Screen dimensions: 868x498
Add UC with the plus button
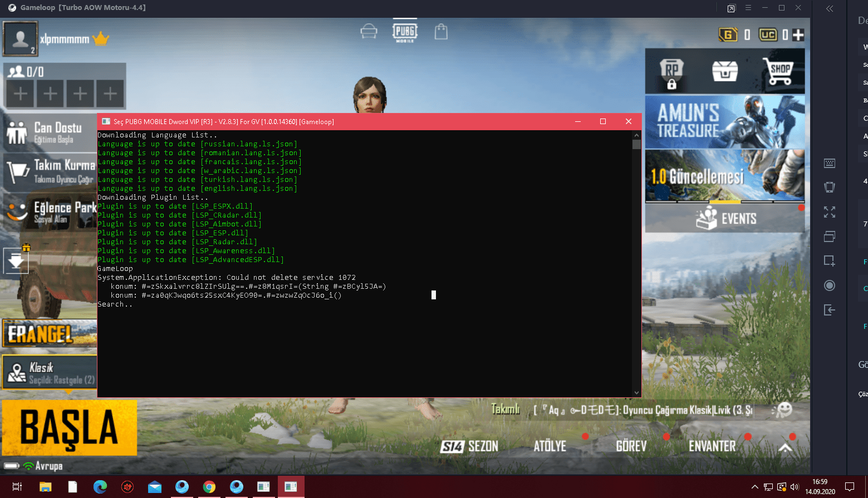pos(798,35)
